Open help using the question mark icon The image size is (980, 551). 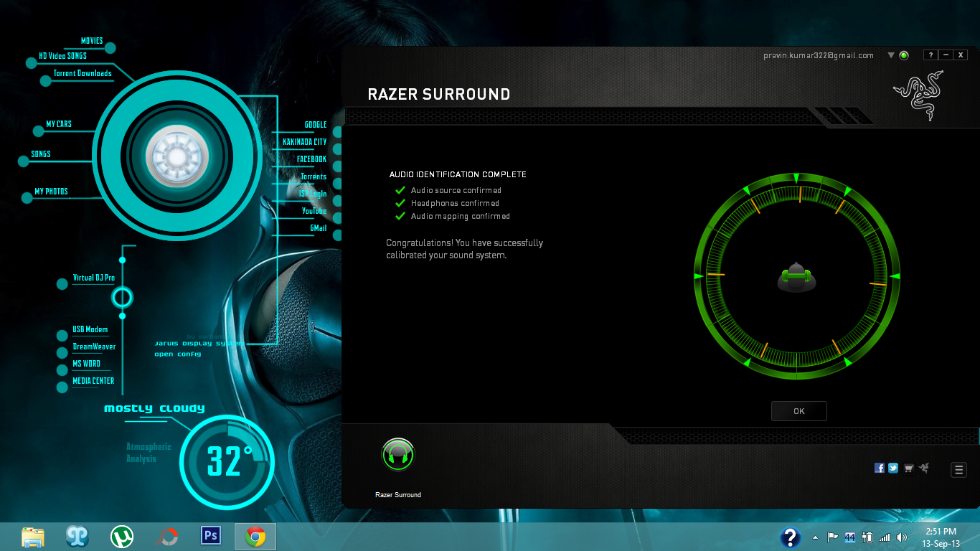pyautogui.click(x=930, y=55)
